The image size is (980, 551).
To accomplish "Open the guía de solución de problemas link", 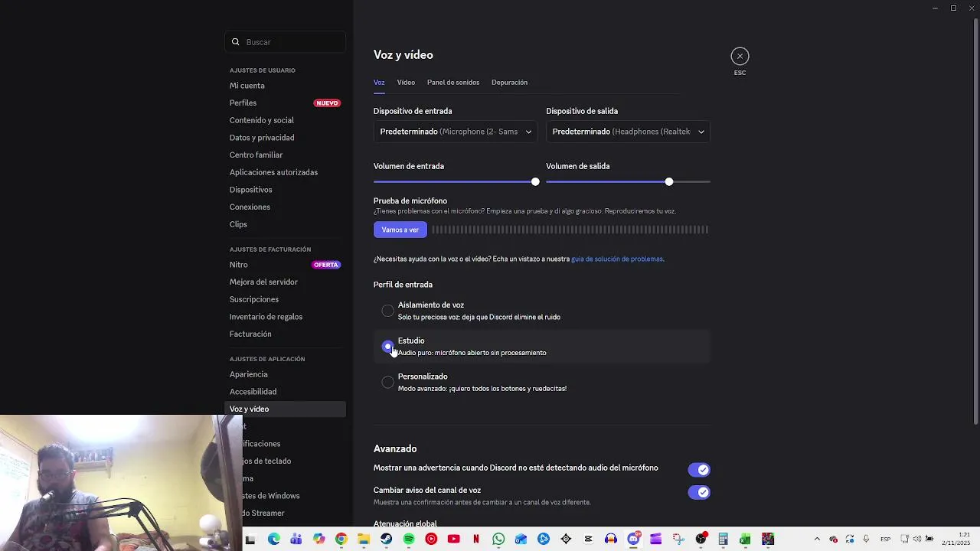I will click(617, 259).
